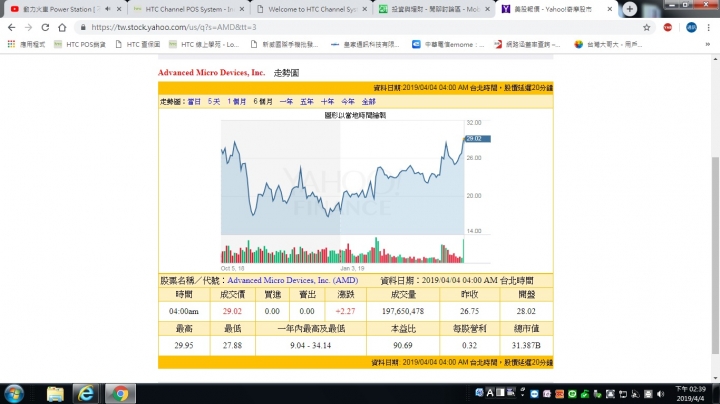Image resolution: width=720 pixels, height=404 pixels.
Task: Click the taskbar clock showing 02:39
Action: pos(690,394)
